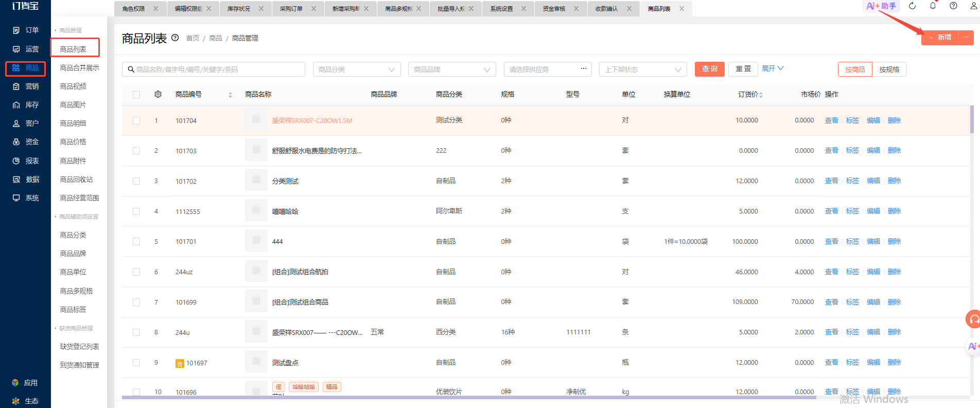Open the 运营 operations sidebar icon
Screen dimensions: 980x408
(x=16, y=49)
